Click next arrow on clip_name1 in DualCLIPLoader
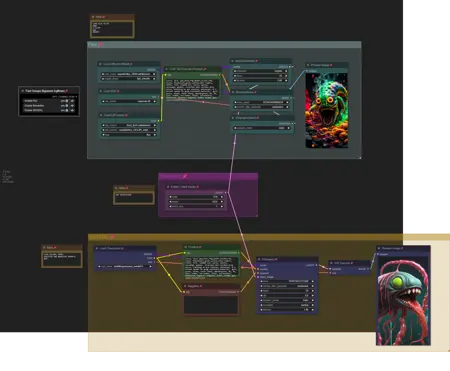 tap(155, 125)
